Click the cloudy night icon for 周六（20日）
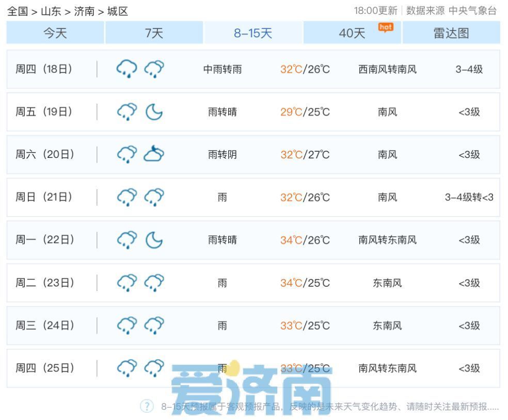The image size is (508, 420). 153,154
